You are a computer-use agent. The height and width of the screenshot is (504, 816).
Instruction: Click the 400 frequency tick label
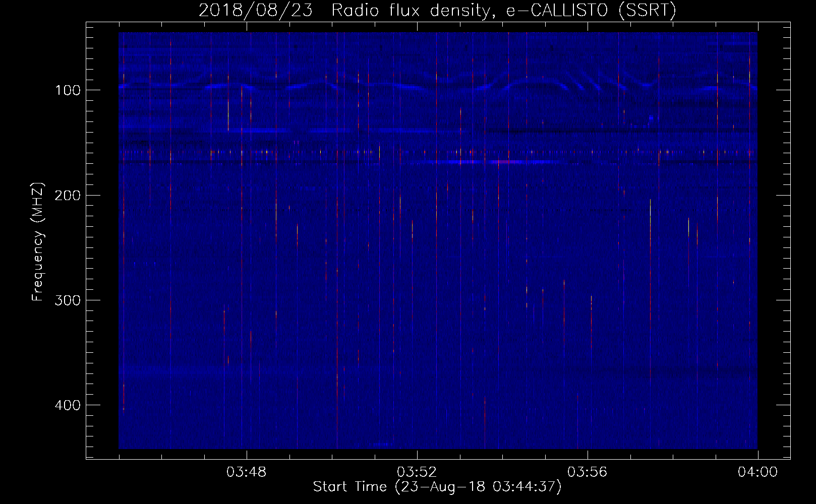[x=68, y=405]
